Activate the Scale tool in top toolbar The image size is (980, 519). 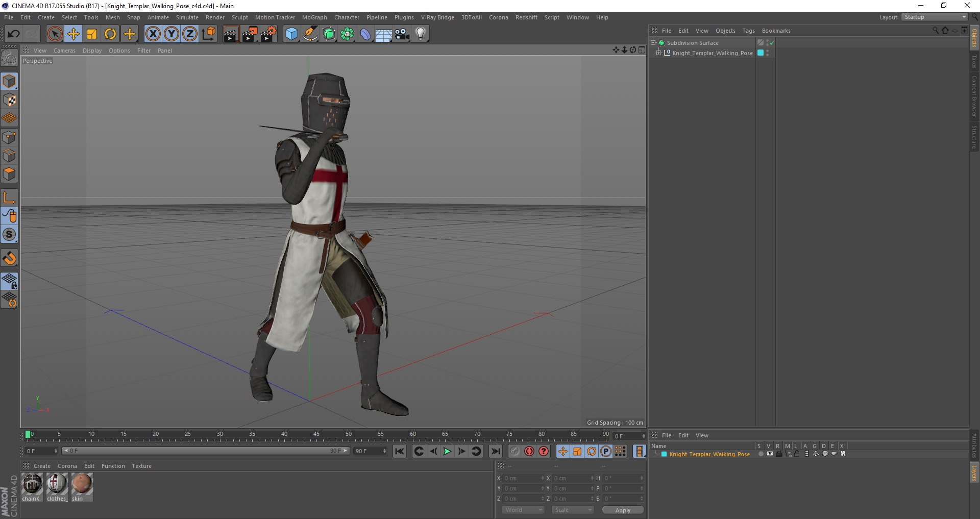92,34
